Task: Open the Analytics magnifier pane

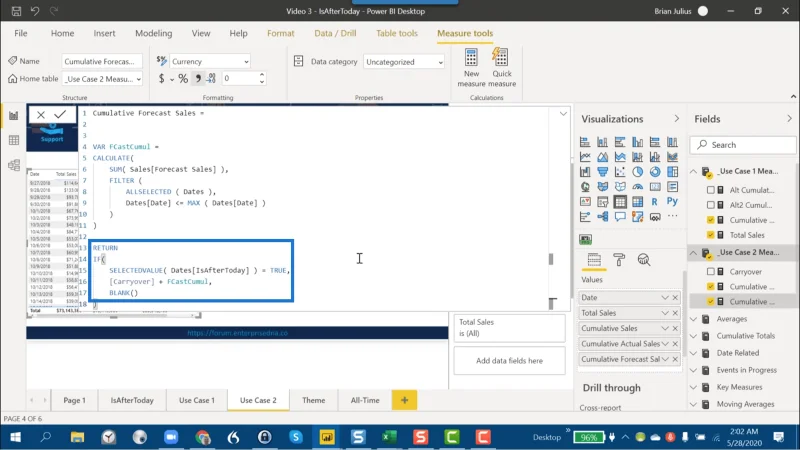Action: point(644,260)
